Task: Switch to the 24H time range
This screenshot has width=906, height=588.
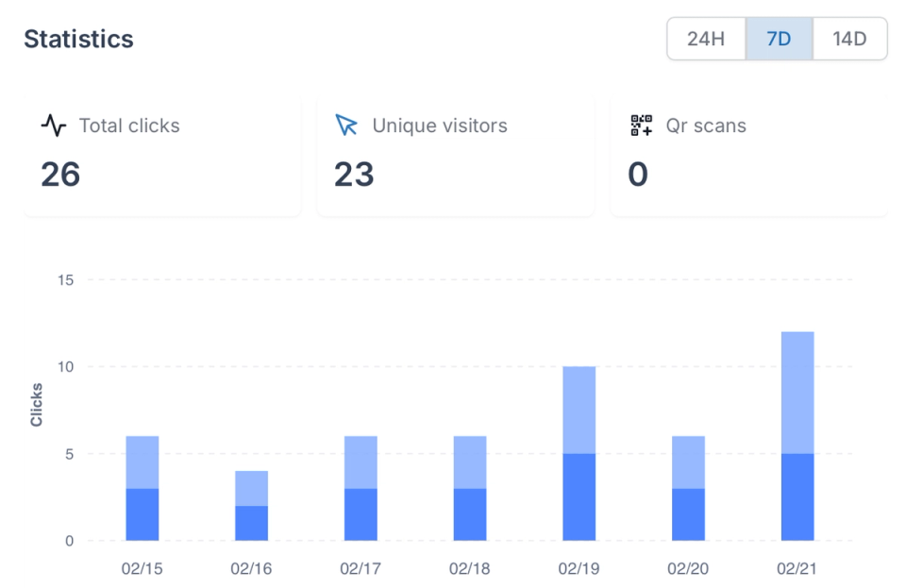Action: tap(706, 39)
